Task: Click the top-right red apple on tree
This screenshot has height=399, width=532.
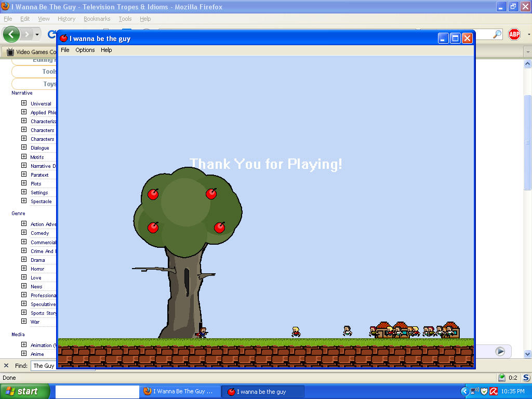Action: tap(211, 193)
